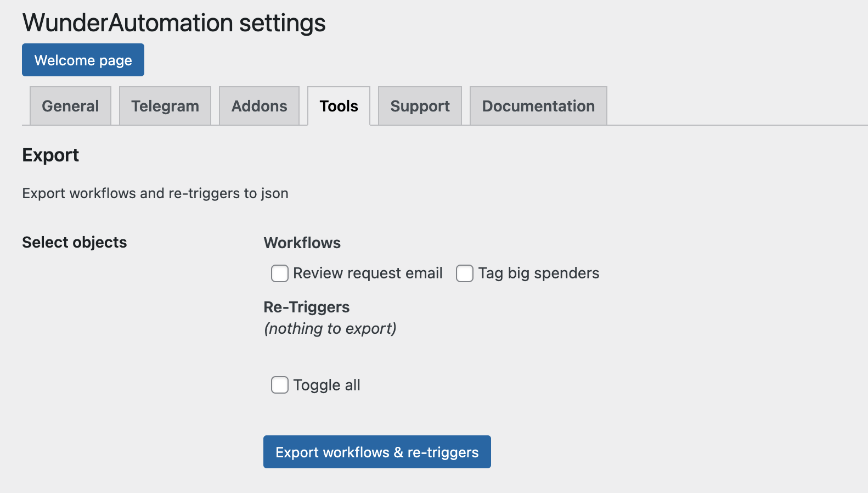Go to the Support tab
Screen dimensions: 868x493
pos(420,106)
